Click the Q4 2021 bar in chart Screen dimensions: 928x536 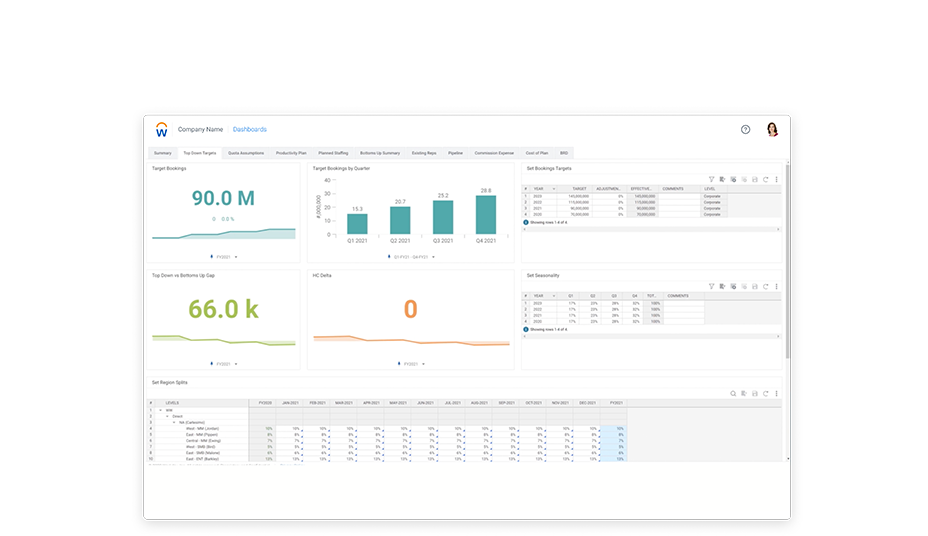(486, 215)
